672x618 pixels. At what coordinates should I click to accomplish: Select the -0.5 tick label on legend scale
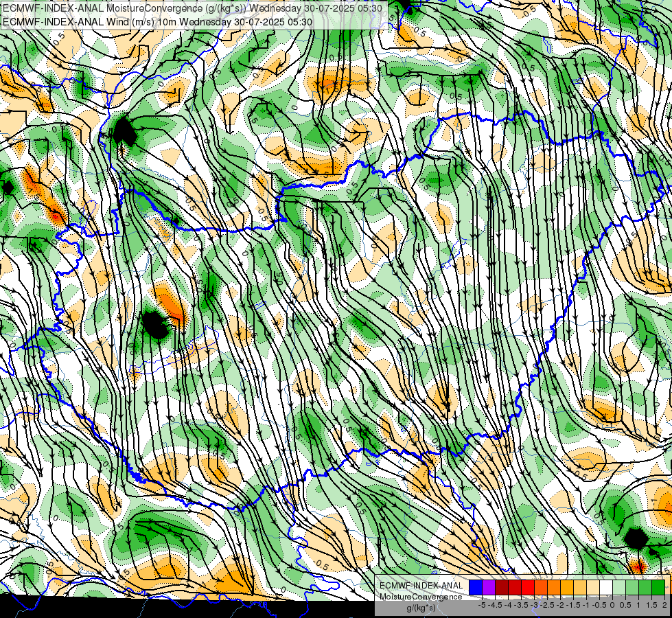[x=599, y=605]
